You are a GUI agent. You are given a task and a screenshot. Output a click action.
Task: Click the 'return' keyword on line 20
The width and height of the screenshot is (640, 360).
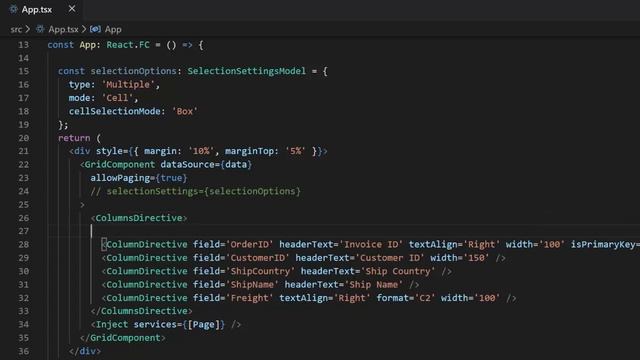pos(74,138)
